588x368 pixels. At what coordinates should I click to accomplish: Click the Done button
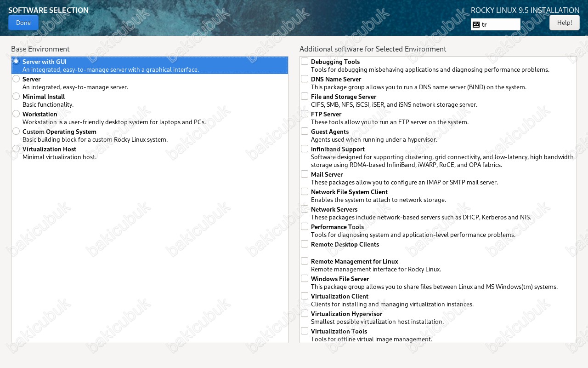[23, 23]
